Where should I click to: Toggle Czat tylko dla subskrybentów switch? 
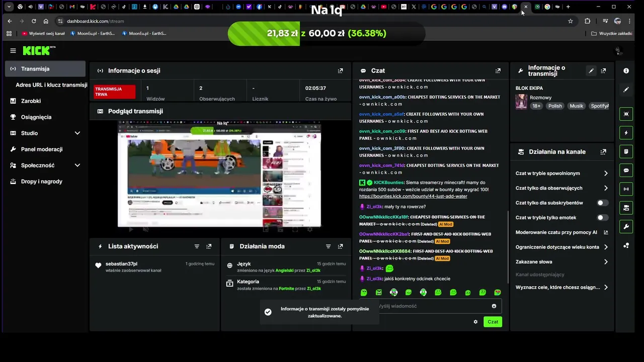(602, 203)
